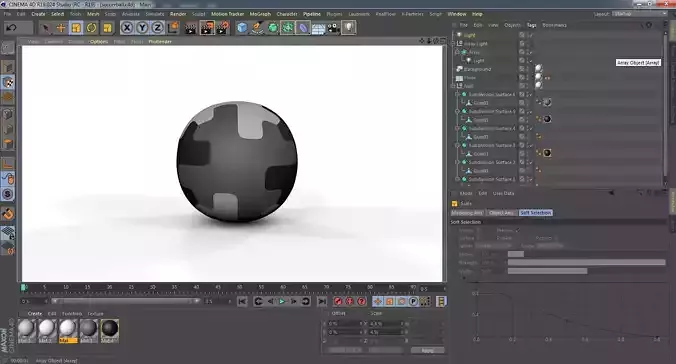Image resolution: width=676 pixels, height=364 pixels.
Task: Toggle the Y axis lock
Action: click(x=142, y=28)
